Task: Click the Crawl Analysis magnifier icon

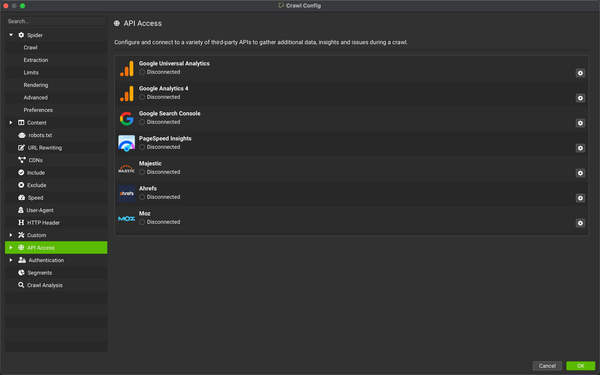Action: (21, 285)
